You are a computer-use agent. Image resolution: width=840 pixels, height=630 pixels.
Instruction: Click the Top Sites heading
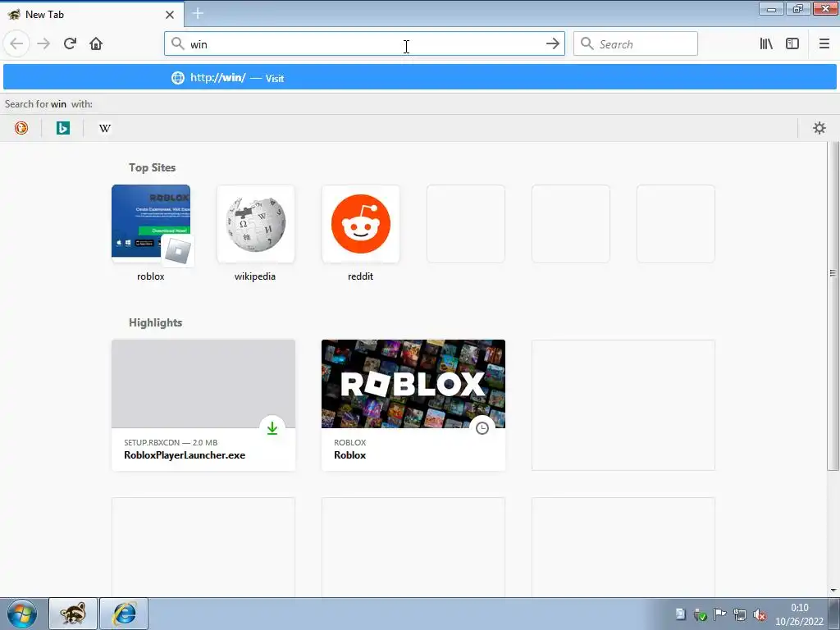[x=152, y=167]
